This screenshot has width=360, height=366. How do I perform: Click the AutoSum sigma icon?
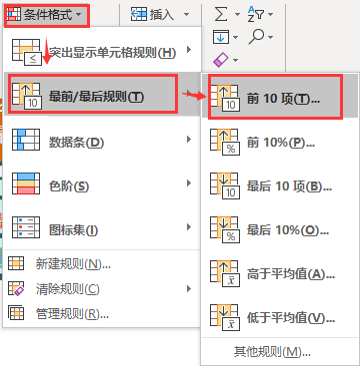(221, 14)
